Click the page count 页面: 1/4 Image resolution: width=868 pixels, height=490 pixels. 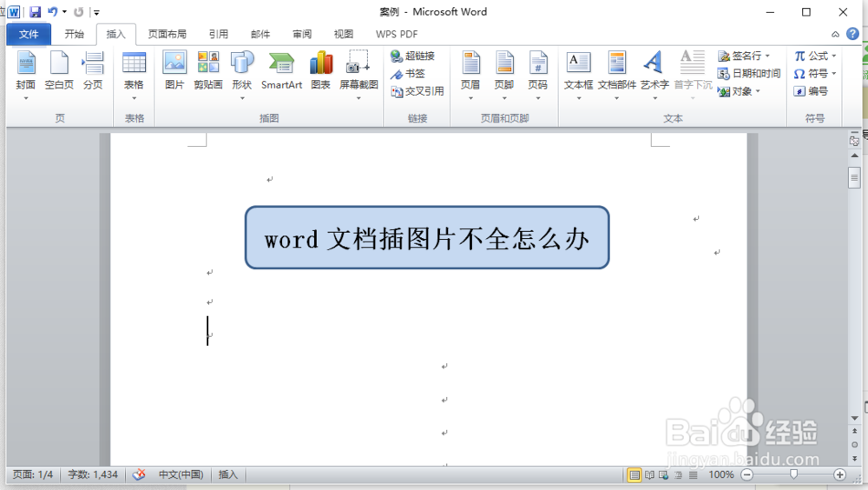coord(33,474)
